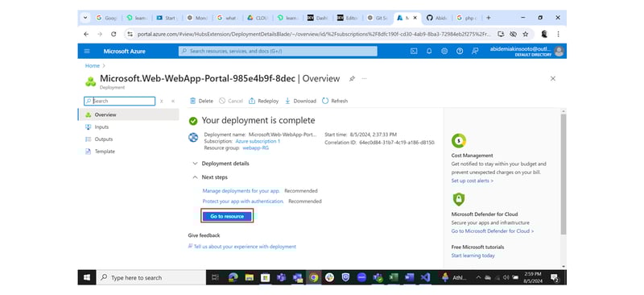Open the Azure portal hamburger menu
The height and width of the screenshot is (295, 644).
87,52
